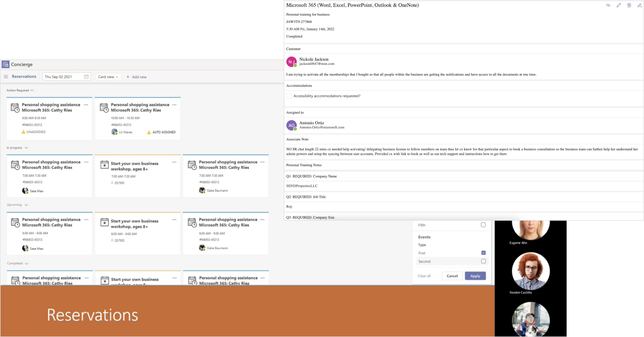Check the Second event type checkbox
This screenshot has height=337, width=644.
point(483,261)
